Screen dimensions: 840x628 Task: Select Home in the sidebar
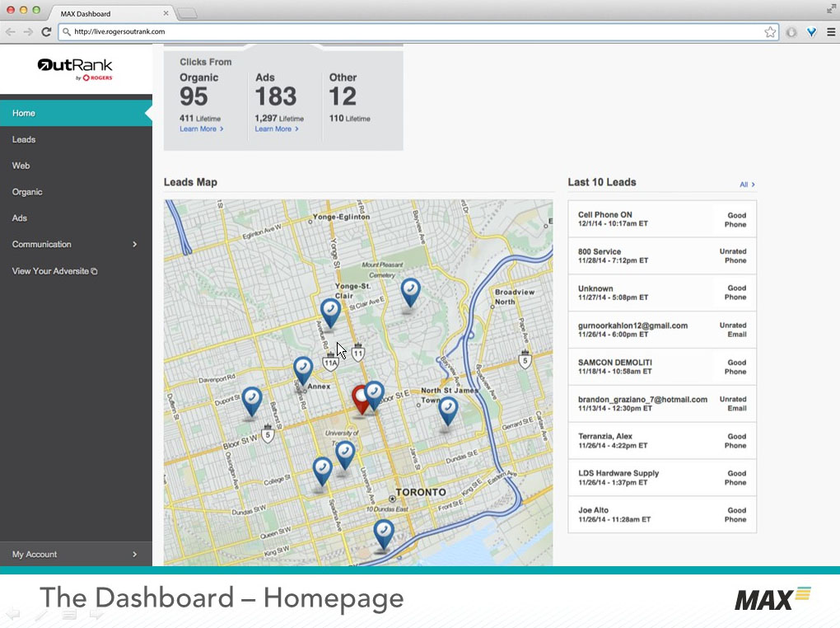(x=76, y=113)
